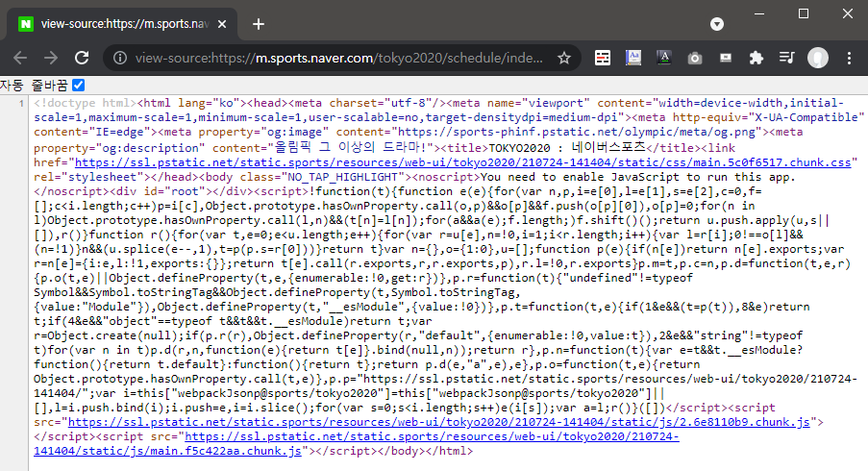Click the red-lined list extension icon

[x=602, y=58]
